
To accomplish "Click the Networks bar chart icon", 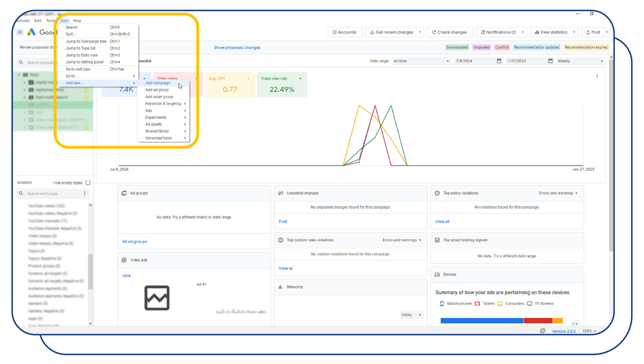I will coord(280,287).
